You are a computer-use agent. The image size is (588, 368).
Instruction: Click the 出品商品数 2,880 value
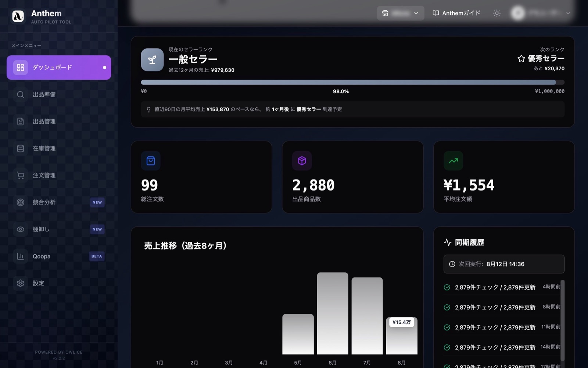[x=313, y=185]
